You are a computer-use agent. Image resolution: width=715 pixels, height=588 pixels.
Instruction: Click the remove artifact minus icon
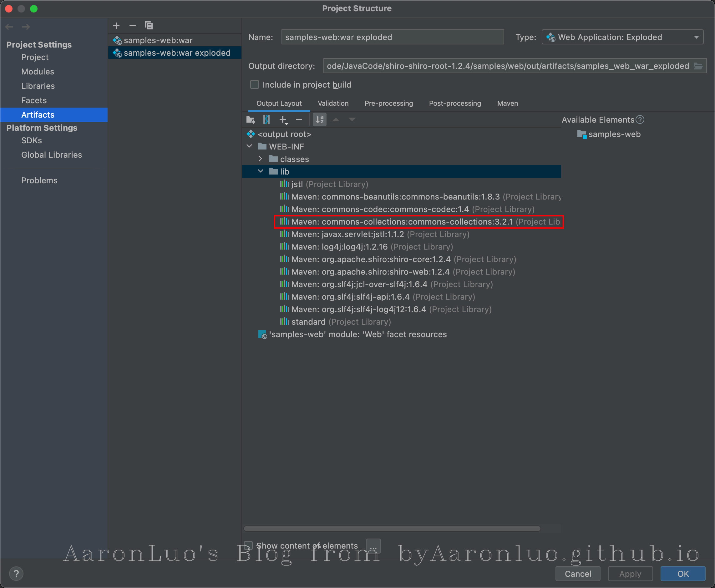click(x=132, y=26)
